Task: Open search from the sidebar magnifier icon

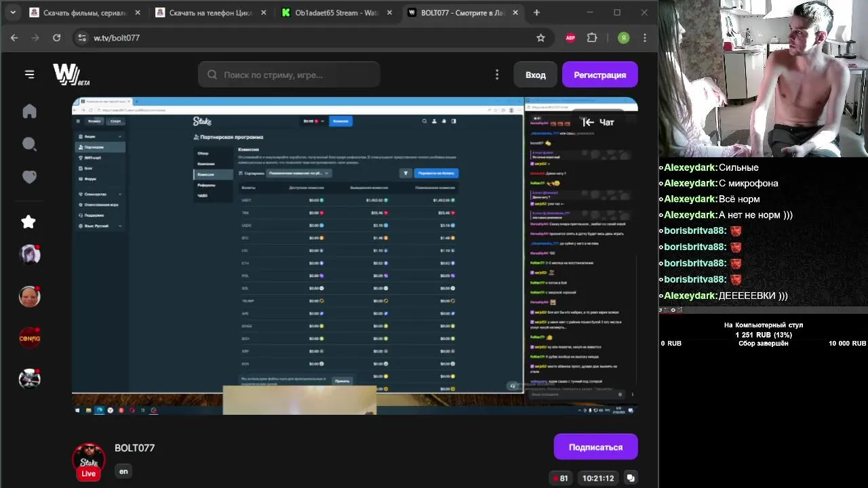Action: pos(29,144)
